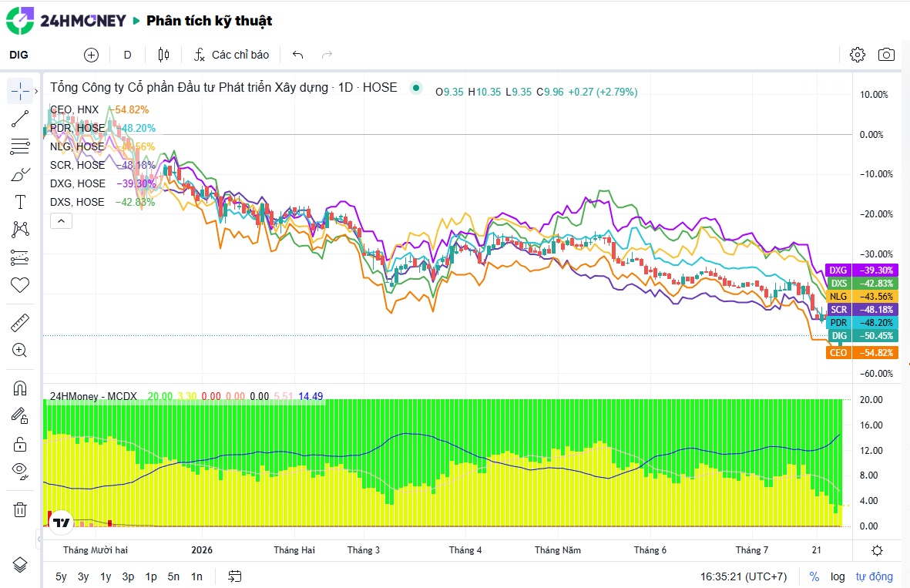Screen dimensions: 910x588
Task: Open chart settings gear in top toolbar
Action: (x=857, y=55)
